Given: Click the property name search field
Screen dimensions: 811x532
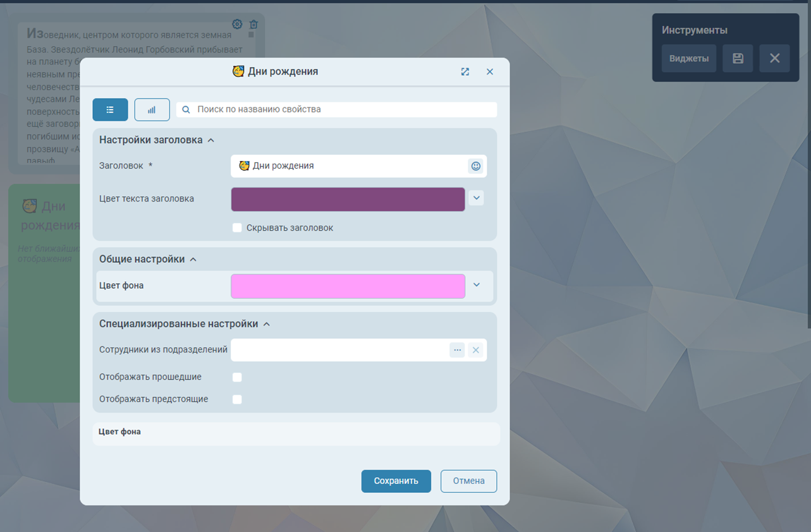Looking at the screenshot, I should tap(341, 109).
